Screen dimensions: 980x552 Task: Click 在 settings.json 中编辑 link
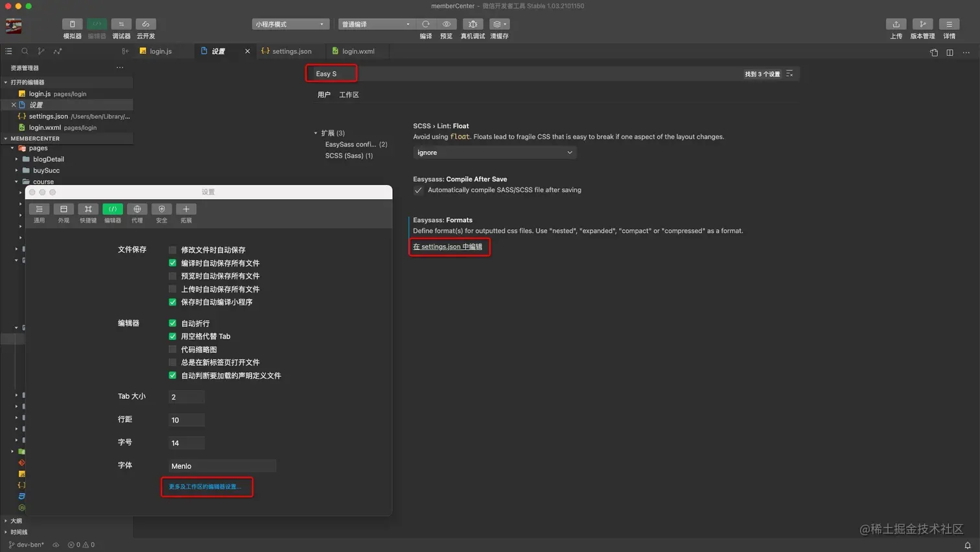(448, 246)
